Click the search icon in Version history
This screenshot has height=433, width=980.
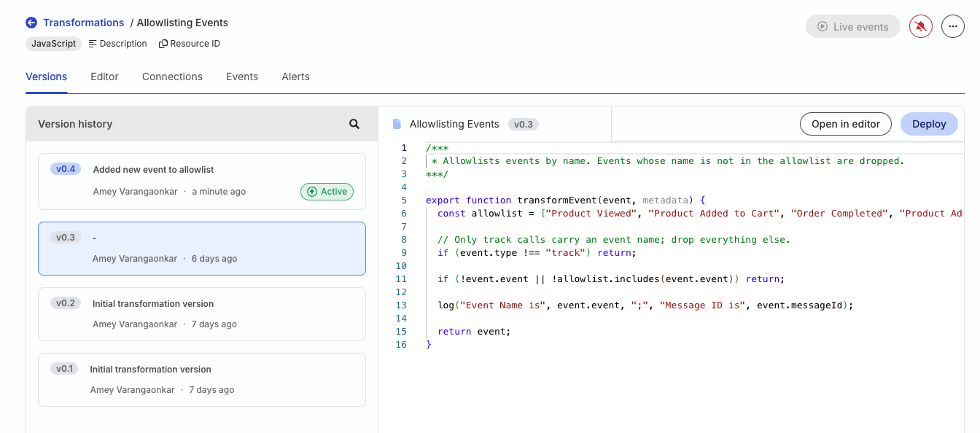pyautogui.click(x=354, y=124)
